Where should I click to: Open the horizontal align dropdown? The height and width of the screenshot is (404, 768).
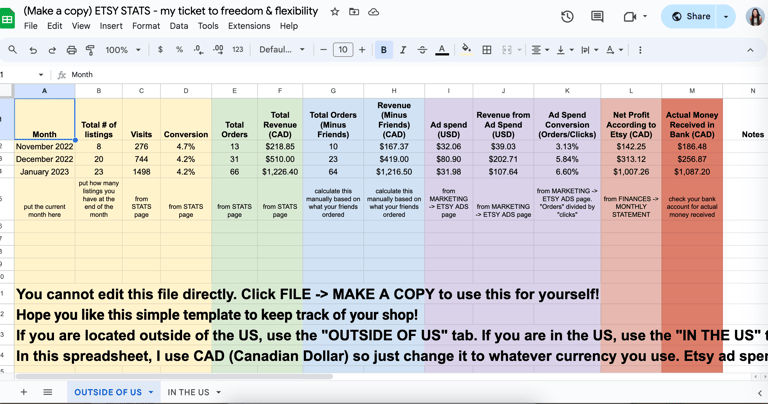click(540, 50)
